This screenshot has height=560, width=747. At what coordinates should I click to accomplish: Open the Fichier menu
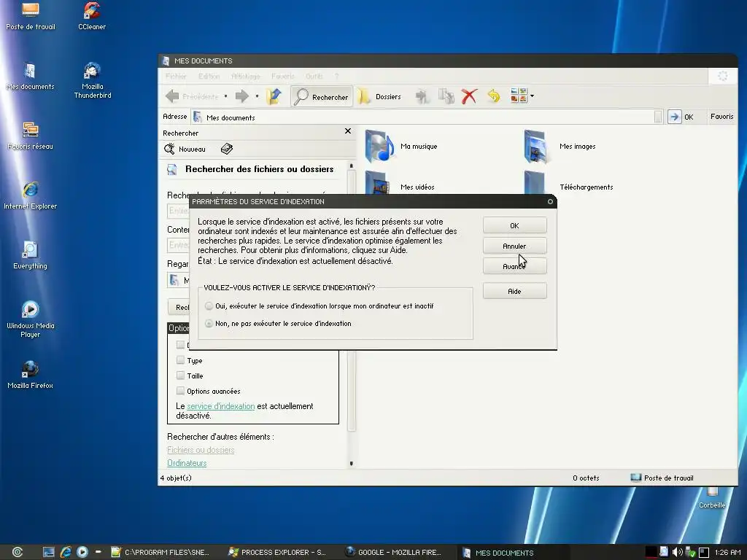click(x=176, y=76)
